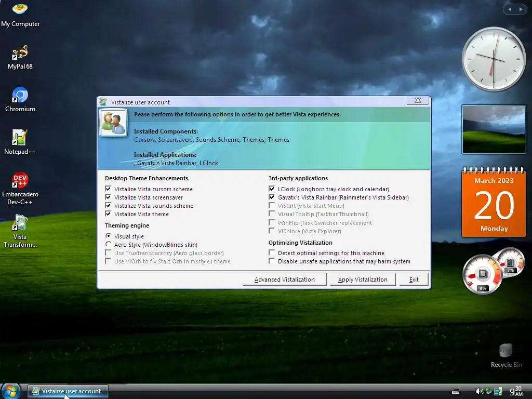Click the March 2023 calendar gadget

click(x=494, y=202)
